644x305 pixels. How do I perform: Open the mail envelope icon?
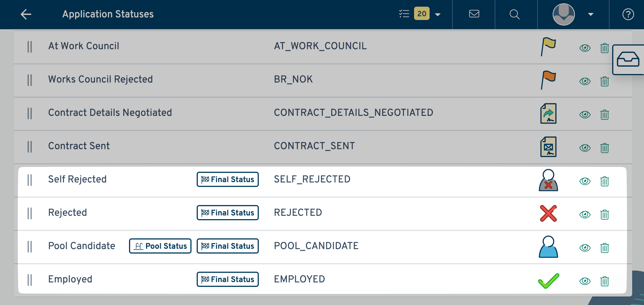tap(474, 14)
